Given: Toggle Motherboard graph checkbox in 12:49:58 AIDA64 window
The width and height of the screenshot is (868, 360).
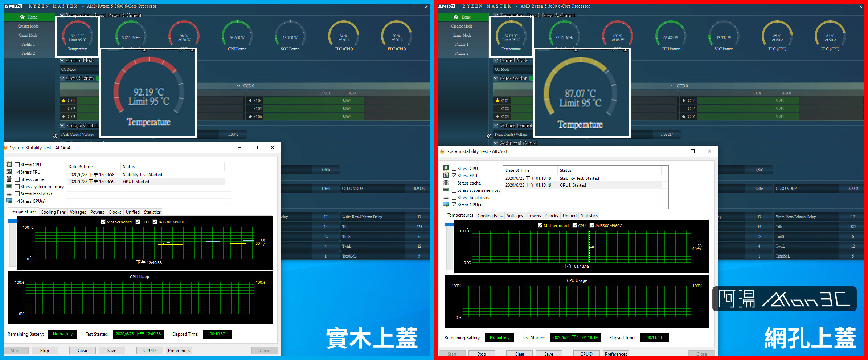Looking at the screenshot, I should tap(103, 222).
